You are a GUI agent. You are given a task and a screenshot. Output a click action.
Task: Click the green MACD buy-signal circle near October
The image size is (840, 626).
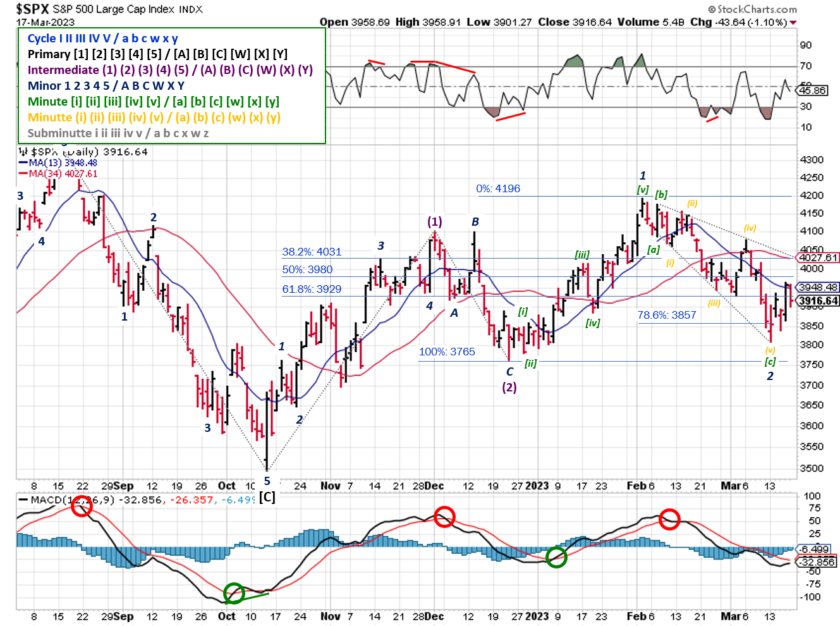point(233,593)
